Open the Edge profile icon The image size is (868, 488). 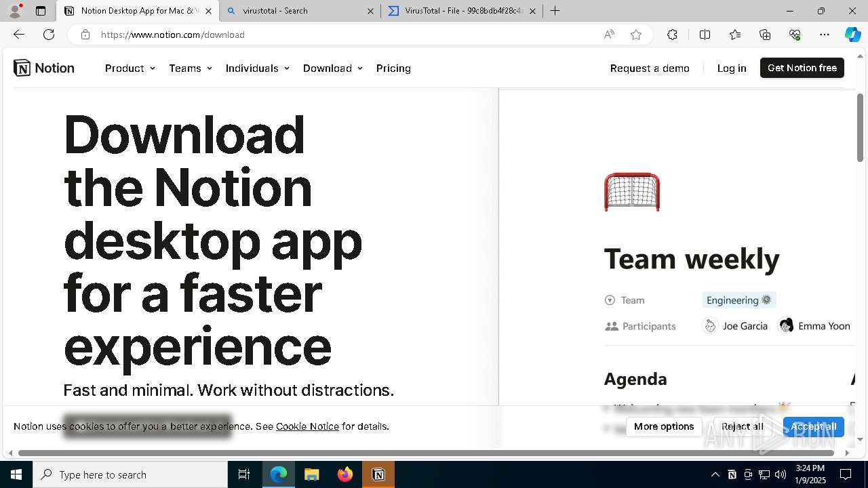(15, 11)
